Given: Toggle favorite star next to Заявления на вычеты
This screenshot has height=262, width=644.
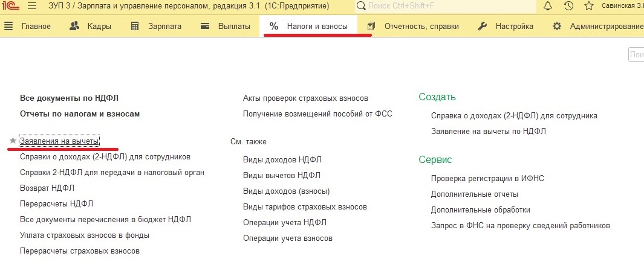Looking at the screenshot, I should 13,141.
